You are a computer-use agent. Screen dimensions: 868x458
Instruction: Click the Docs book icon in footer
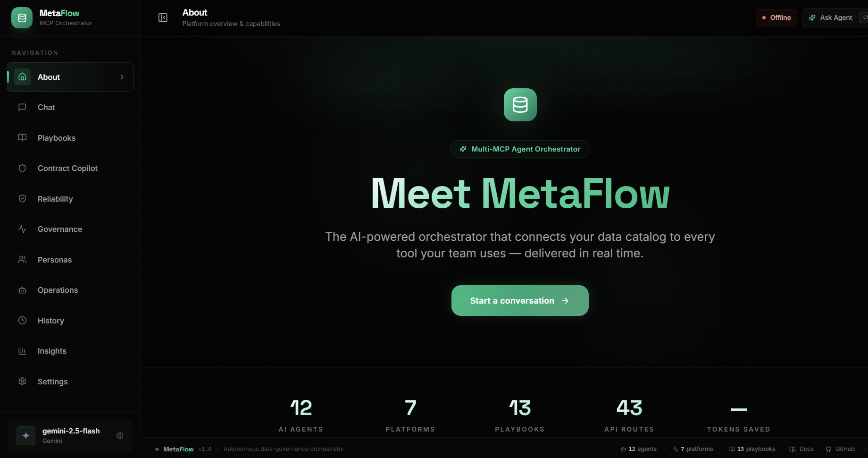point(793,449)
